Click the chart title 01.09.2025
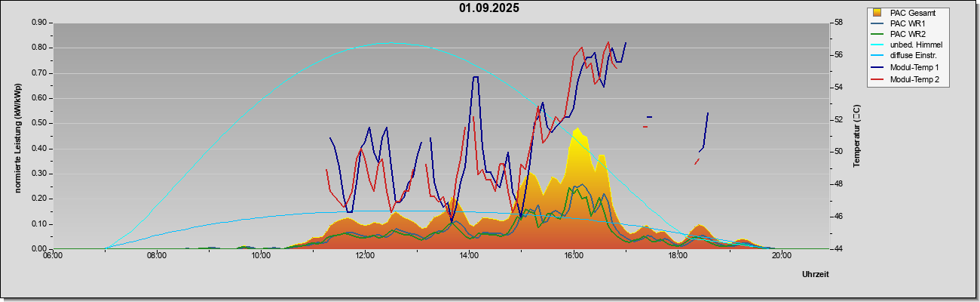 tap(489, 8)
